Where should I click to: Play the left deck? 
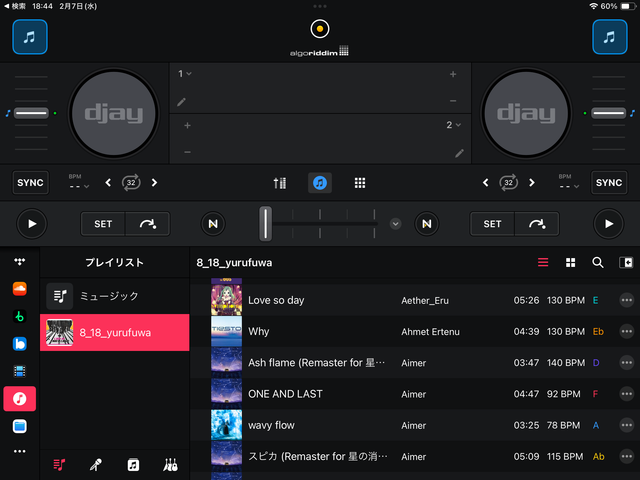tap(32, 224)
